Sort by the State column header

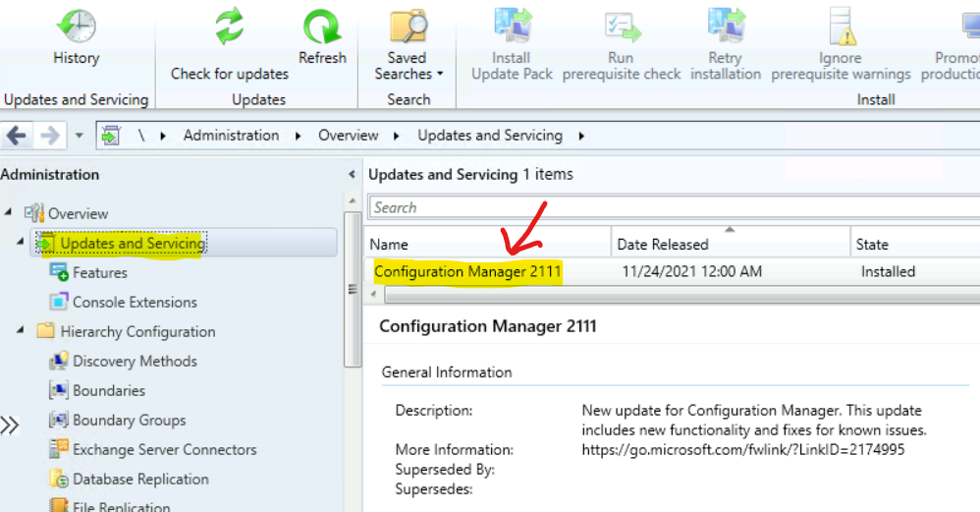[x=915, y=244]
